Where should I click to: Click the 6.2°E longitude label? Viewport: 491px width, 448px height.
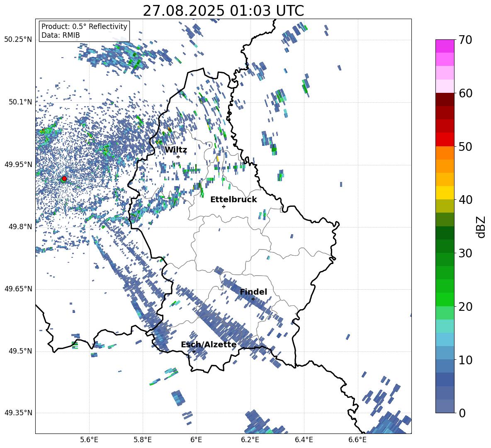pos(250,440)
